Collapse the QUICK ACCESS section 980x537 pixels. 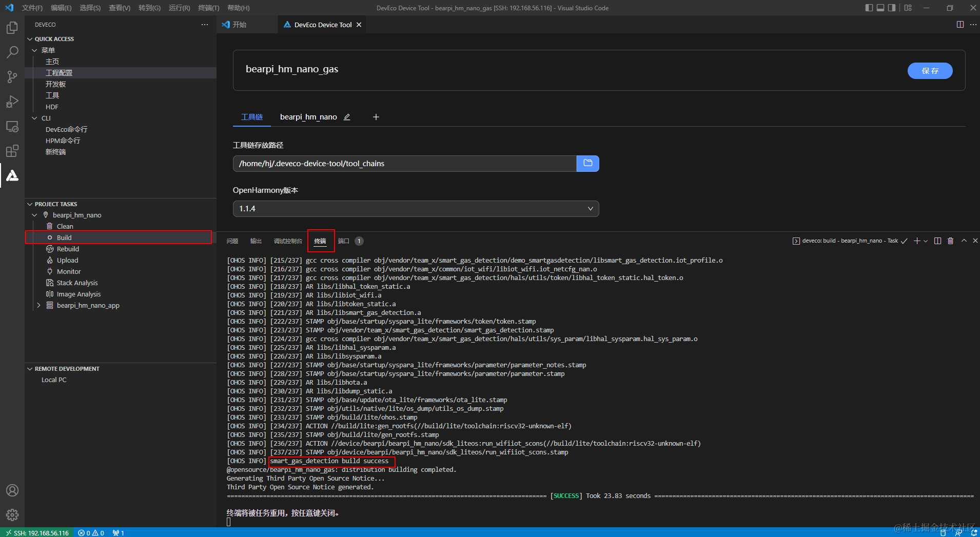pyautogui.click(x=30, y=39)
